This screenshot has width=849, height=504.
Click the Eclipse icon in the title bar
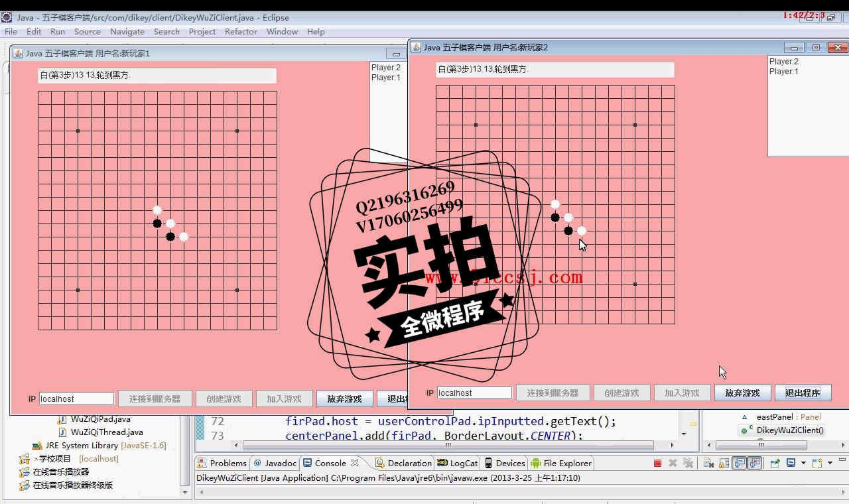click(7, 17)
